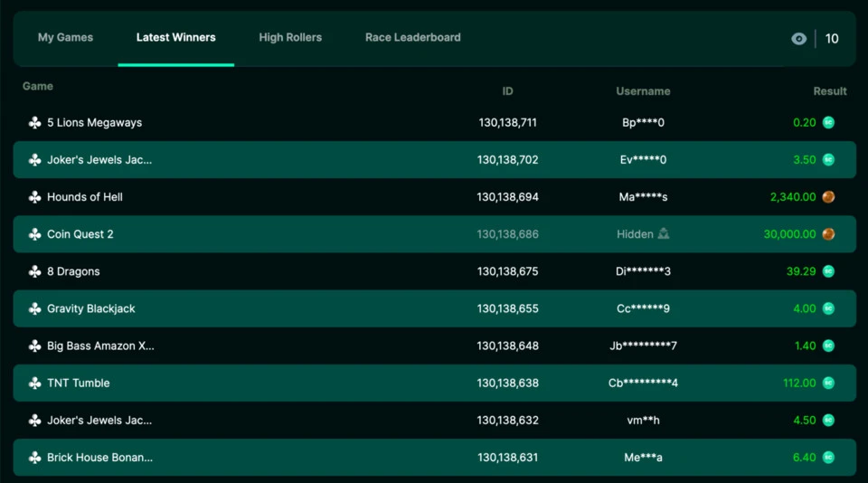The image size is (868, 483).
Task: Open the TNT Tumble game
Action: tap(78, 383)
